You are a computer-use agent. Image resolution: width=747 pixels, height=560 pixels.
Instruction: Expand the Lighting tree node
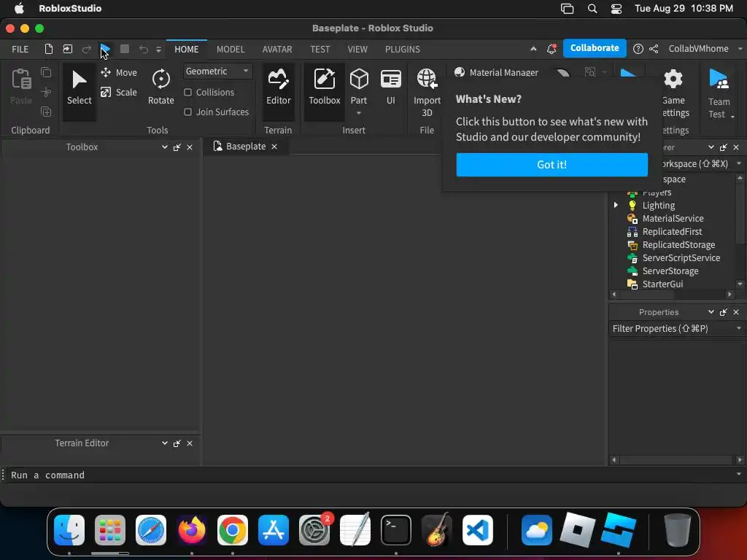(616, 205)
